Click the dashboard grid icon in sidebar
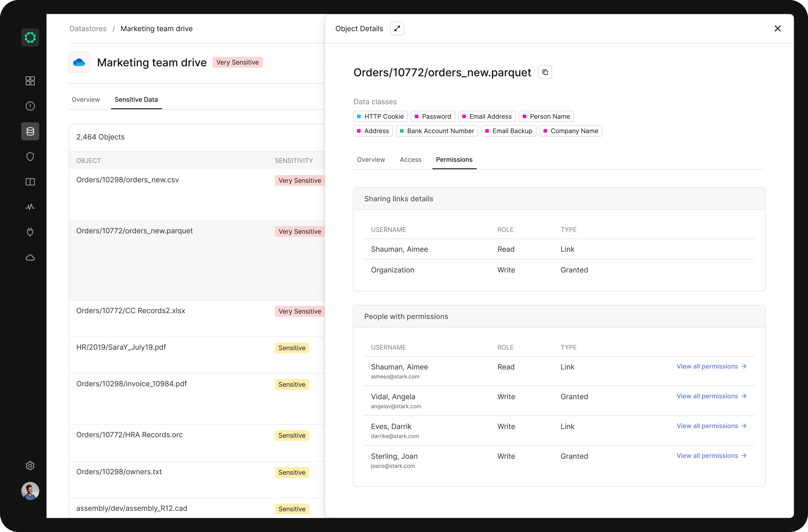This screenshot has width=808, height=532. click(30, 81)
